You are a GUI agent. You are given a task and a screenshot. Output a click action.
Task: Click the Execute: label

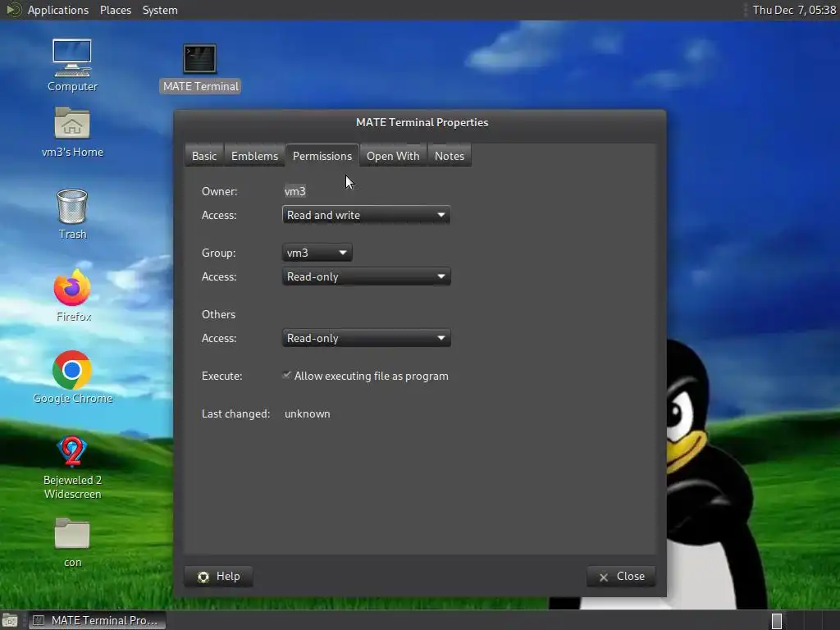(221, 376)
